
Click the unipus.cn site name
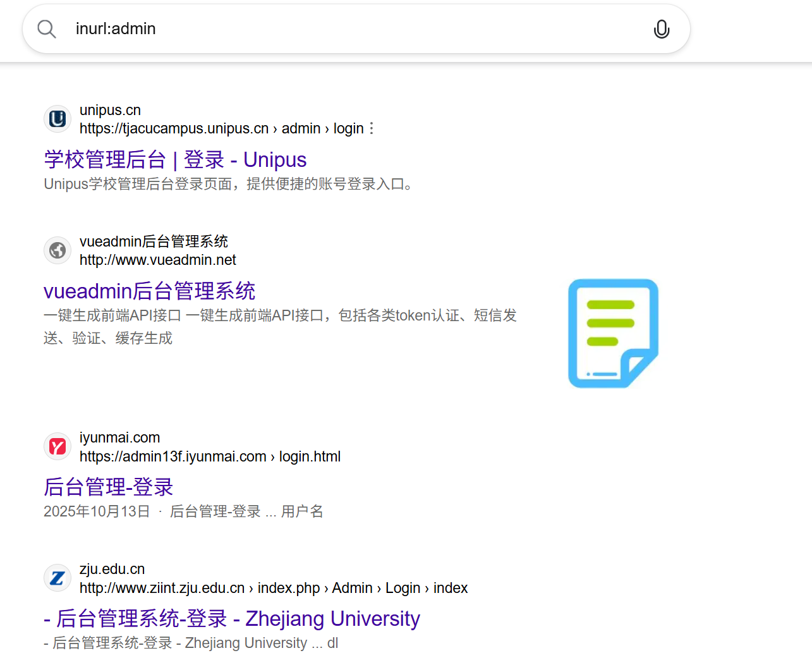tap(110, 110)
